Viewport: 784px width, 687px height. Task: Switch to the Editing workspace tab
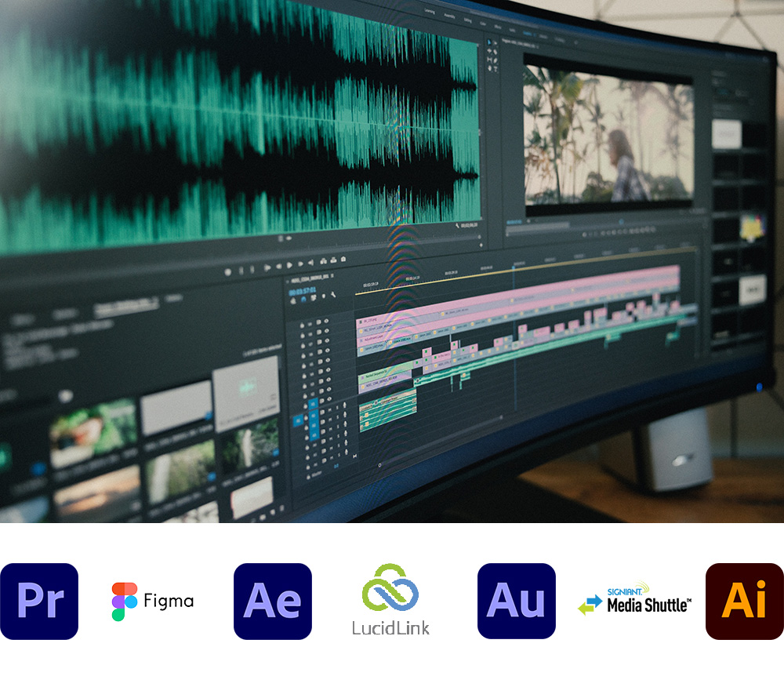click(x=467, y=20)
